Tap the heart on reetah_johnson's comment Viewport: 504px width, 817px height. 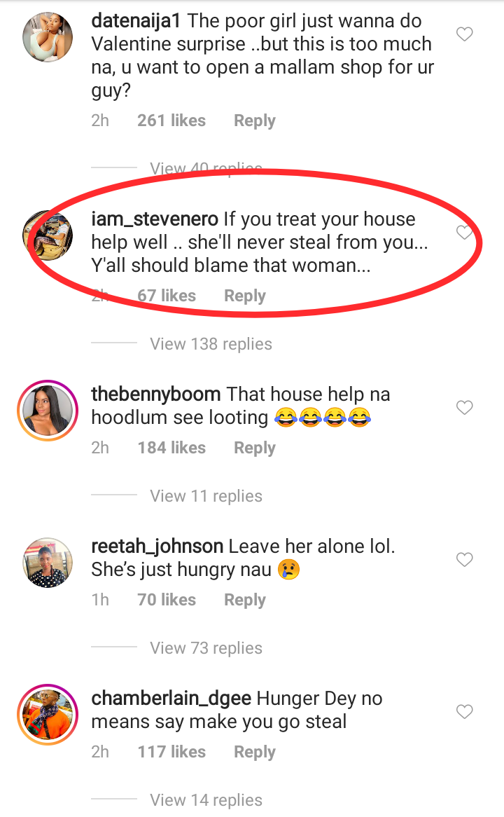click(464, 560)
